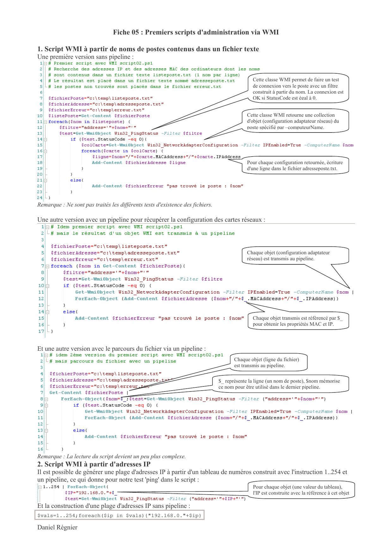Collapse ForEach-Object{$nom=$_ fold marker in third script
The width and height of the screenshot is (392, 555).
[x=46, y=399]
